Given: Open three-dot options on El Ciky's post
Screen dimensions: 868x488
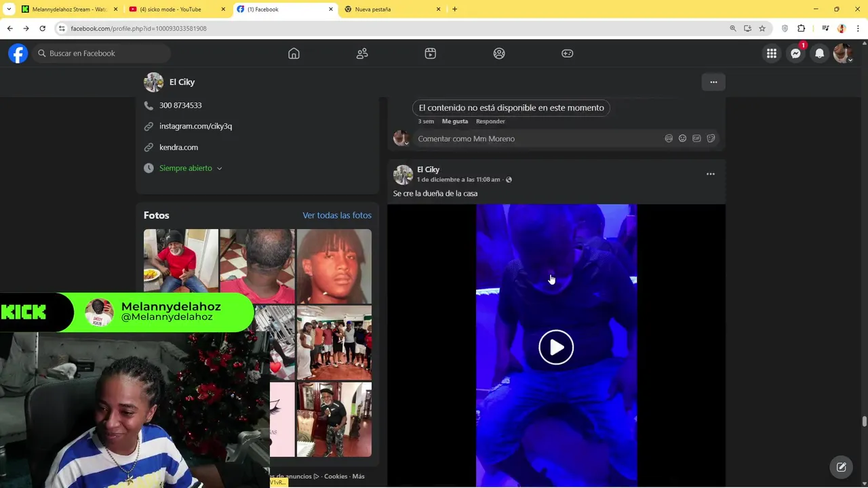Looking at the screenshot, I should 711,174.
